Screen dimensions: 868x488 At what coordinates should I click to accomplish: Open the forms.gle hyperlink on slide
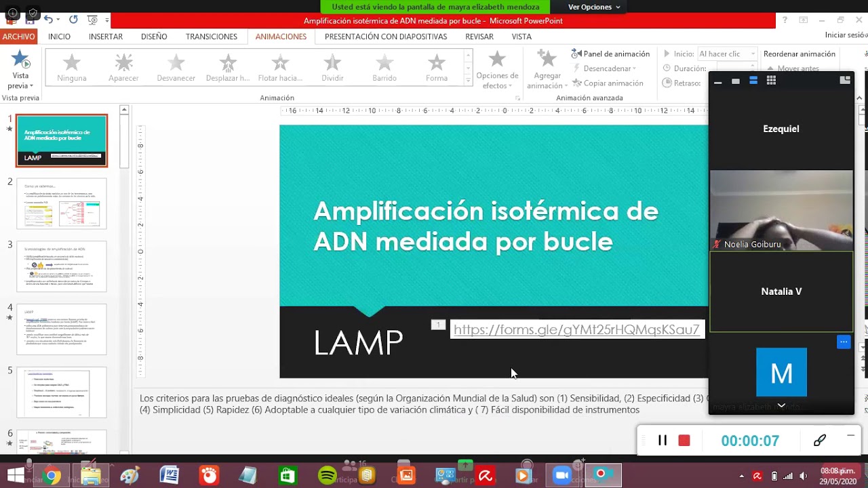(576, 329)
